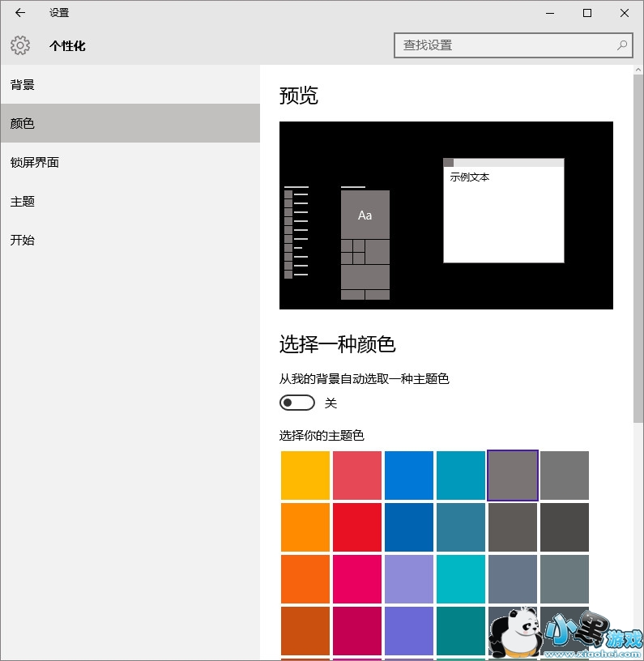Image resolution: width=644 pixels, height=661 pixels.
Task: Open the 背景 section
Action: (130, 85)
